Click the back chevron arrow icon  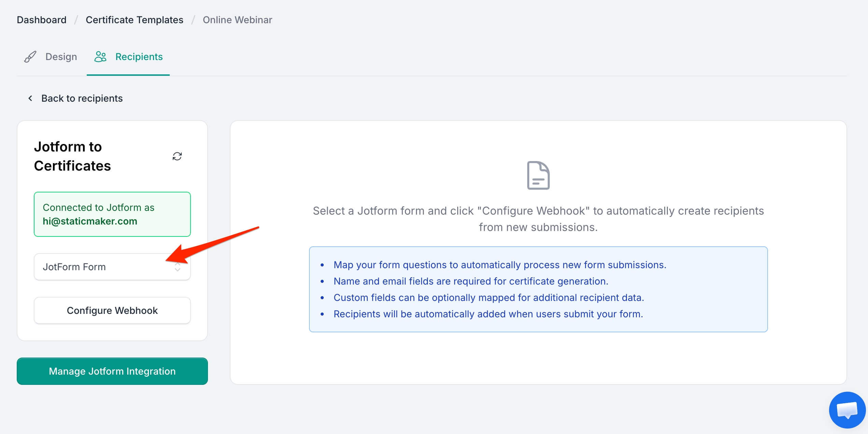[30, 98]
